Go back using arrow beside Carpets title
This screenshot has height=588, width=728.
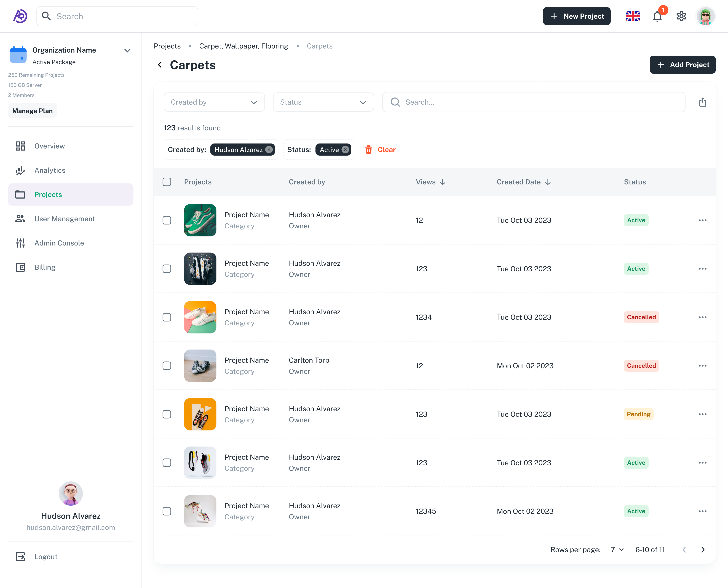coord(160,65)
